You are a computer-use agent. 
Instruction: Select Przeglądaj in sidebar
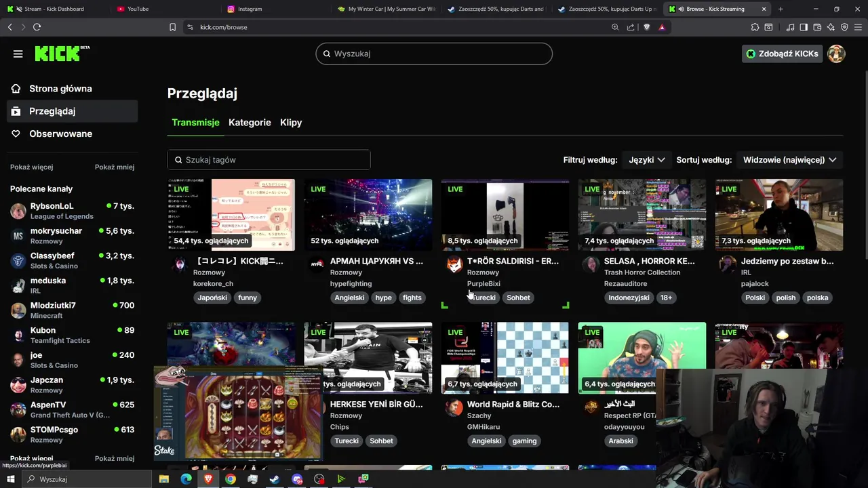(x=72, y=111)
